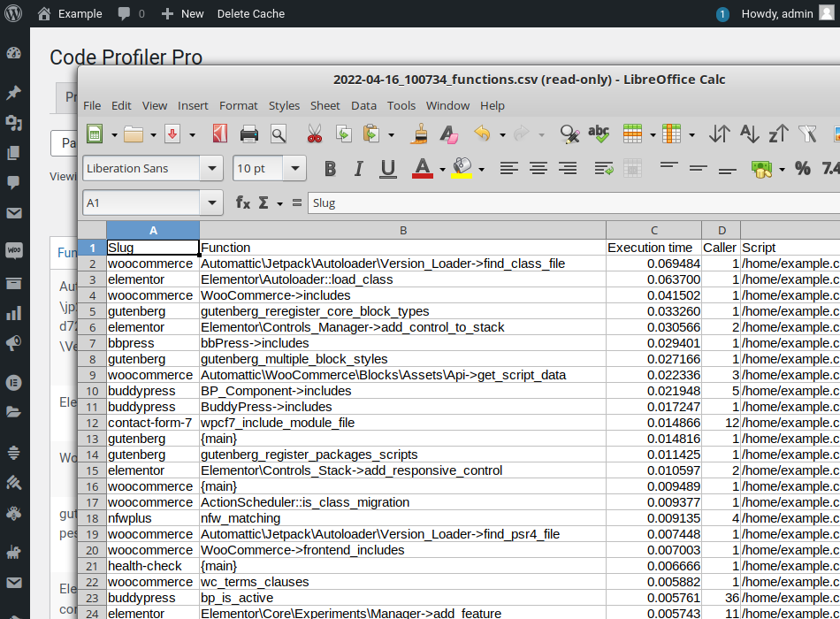The width and height of the screenshot is (840, 619).
Task: Click the yellow background color swatch
Action: pyautogui.click(x=462, y=168)
